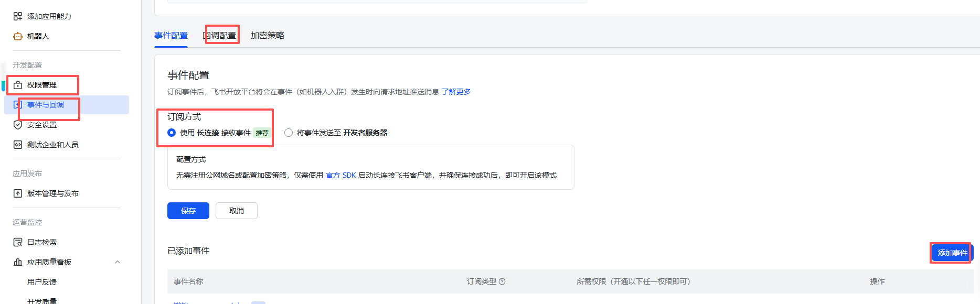The width and height of the screenshot is (980, 304).
Task: Click the 机器人 robot icon
Action: (18, 36)
